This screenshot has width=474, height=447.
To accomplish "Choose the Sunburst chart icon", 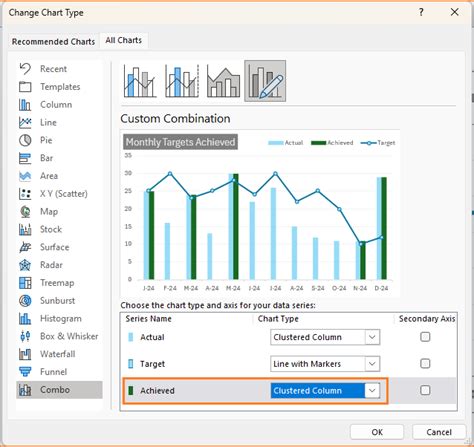I will [x=25, y=301].
